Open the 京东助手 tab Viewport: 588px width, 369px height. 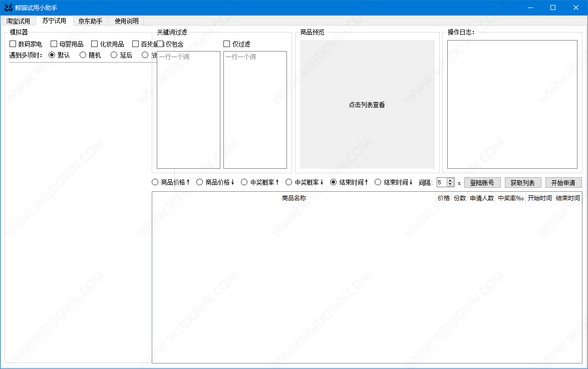click(x=90, y=21)
